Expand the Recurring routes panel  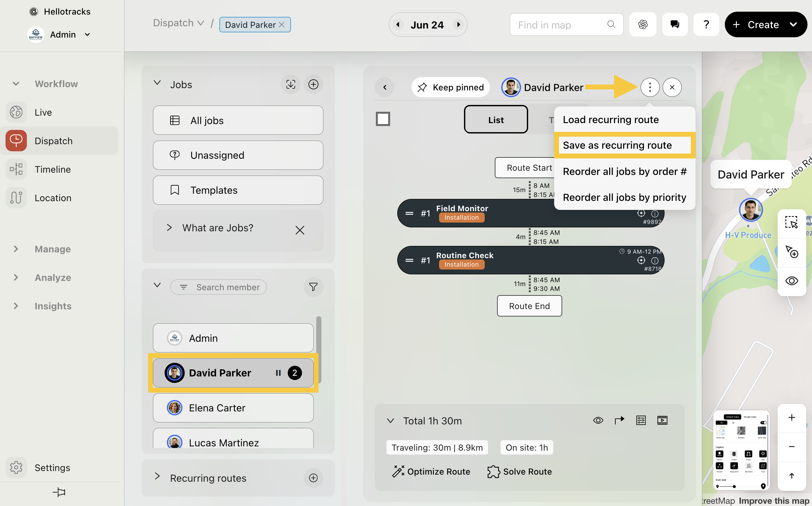click(157, 476)
